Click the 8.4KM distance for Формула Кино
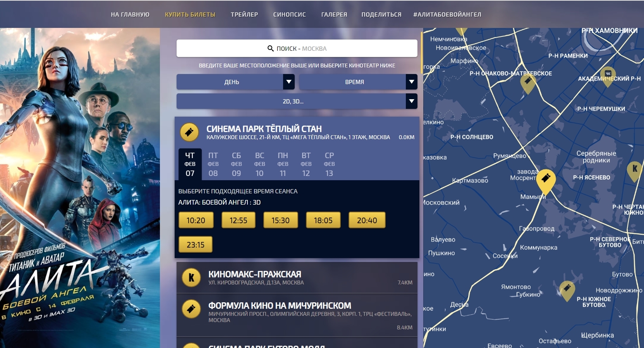The image size is (644, 348). pos(405,327)
